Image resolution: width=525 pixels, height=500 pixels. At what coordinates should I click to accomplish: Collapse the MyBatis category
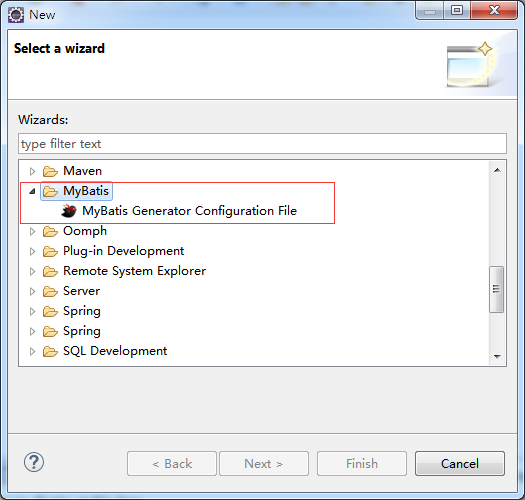(x=32, y=191)
